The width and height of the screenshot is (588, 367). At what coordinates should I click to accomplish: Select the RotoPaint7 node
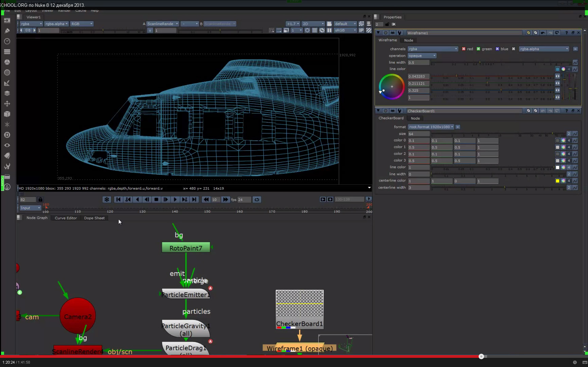(186, 248)
